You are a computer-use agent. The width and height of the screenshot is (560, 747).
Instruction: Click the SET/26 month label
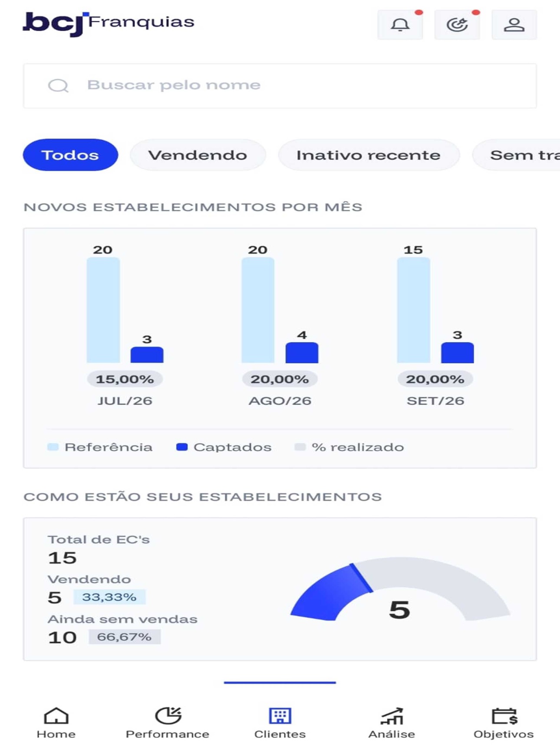435,400
